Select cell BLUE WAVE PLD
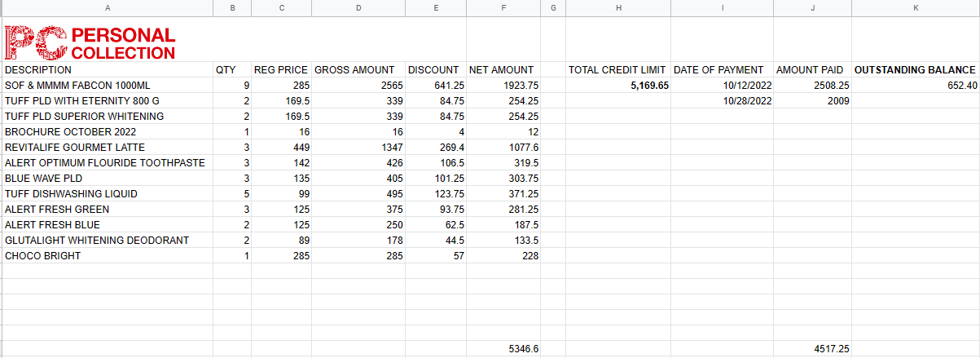Image resolution: width=980 pixels, height=358 pixels. coord(107,179)
